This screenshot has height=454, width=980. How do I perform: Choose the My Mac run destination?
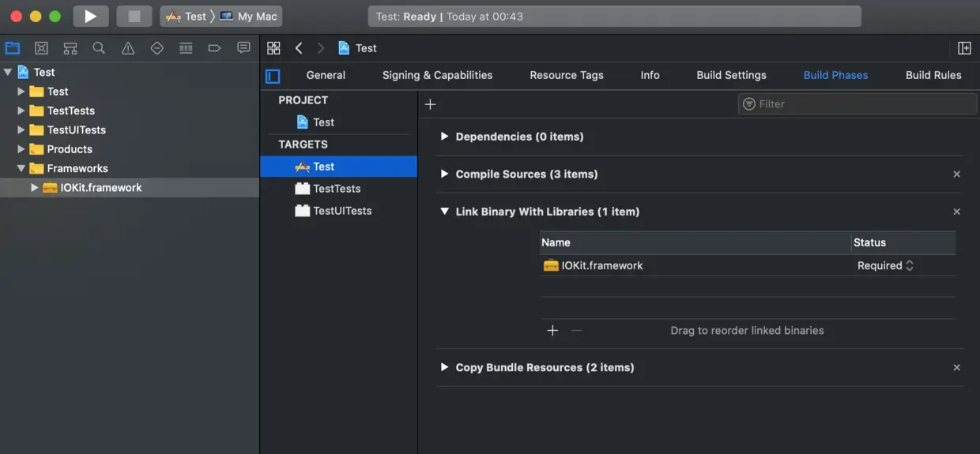tap(248, 16)
